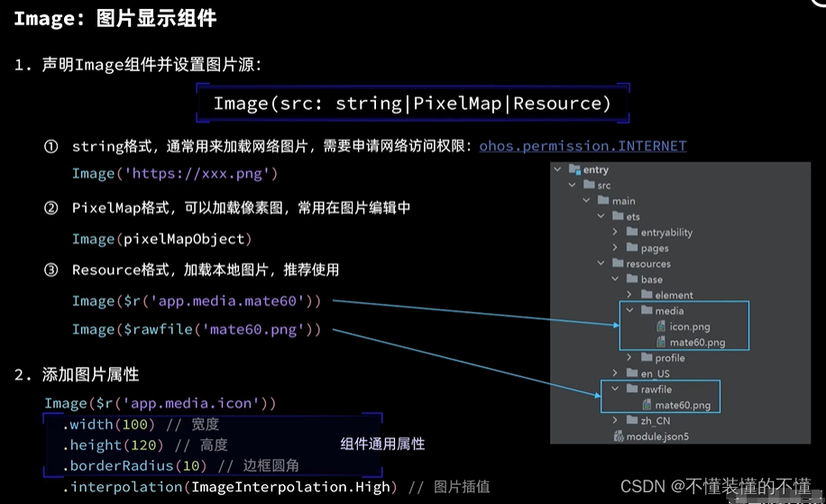The image size is (826, 504).
Task: Select the src tree label
Action: coord(604,186)
